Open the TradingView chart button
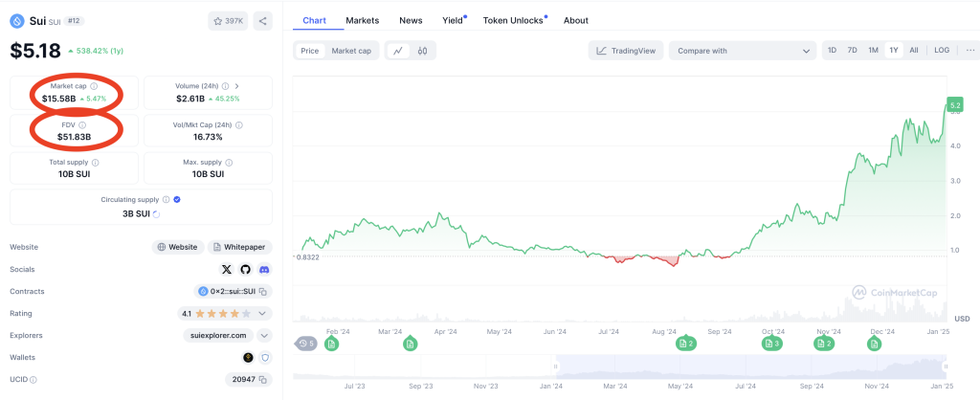Image resolution: width=980 pixels, height=400 pixels. (626, 51)
